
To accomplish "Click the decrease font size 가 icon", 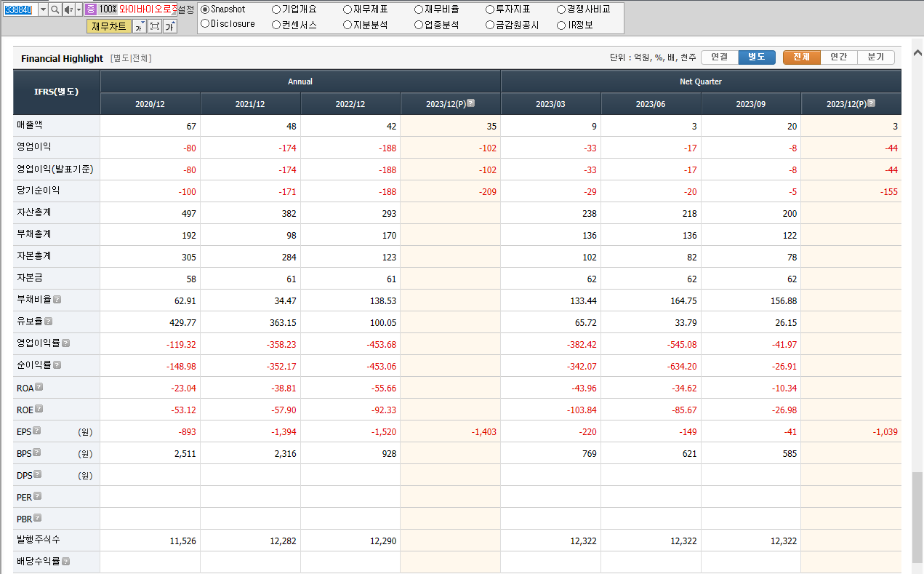I will 139,26.
